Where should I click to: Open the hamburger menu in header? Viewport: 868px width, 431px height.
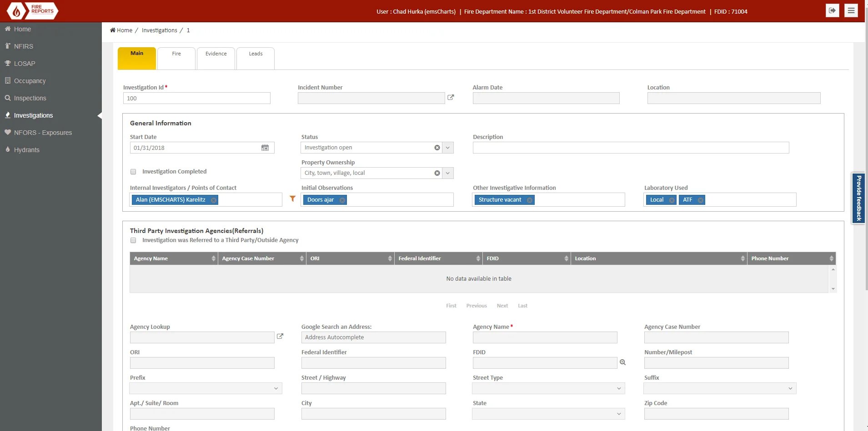[851, 10]
